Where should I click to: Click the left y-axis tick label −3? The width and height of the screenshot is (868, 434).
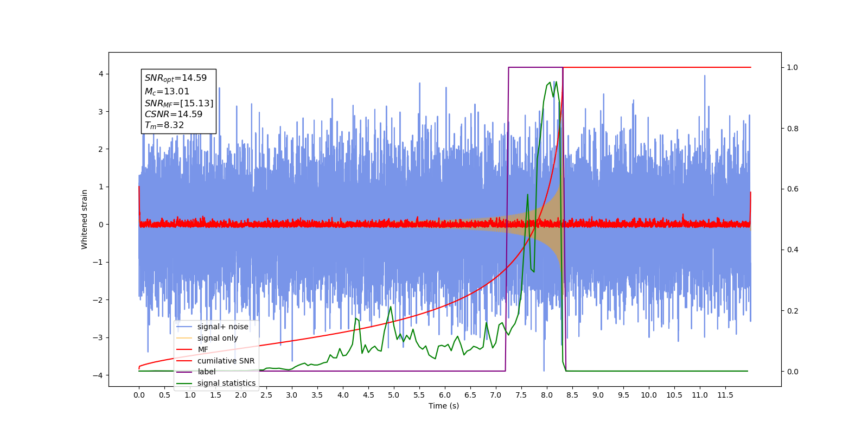point(97,337)
